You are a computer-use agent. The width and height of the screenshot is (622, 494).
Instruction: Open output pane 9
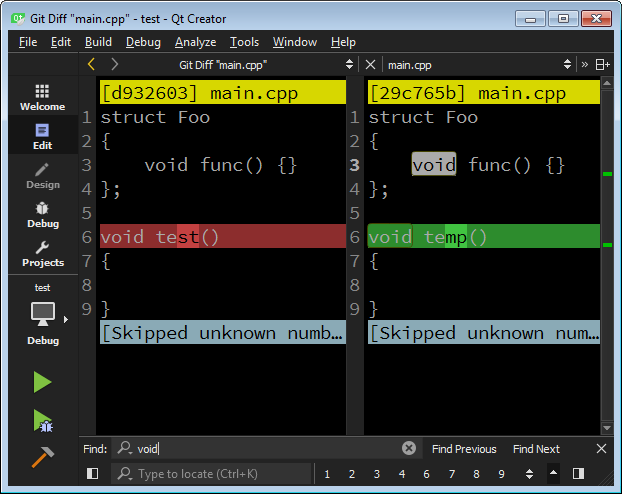pos(501,474)
